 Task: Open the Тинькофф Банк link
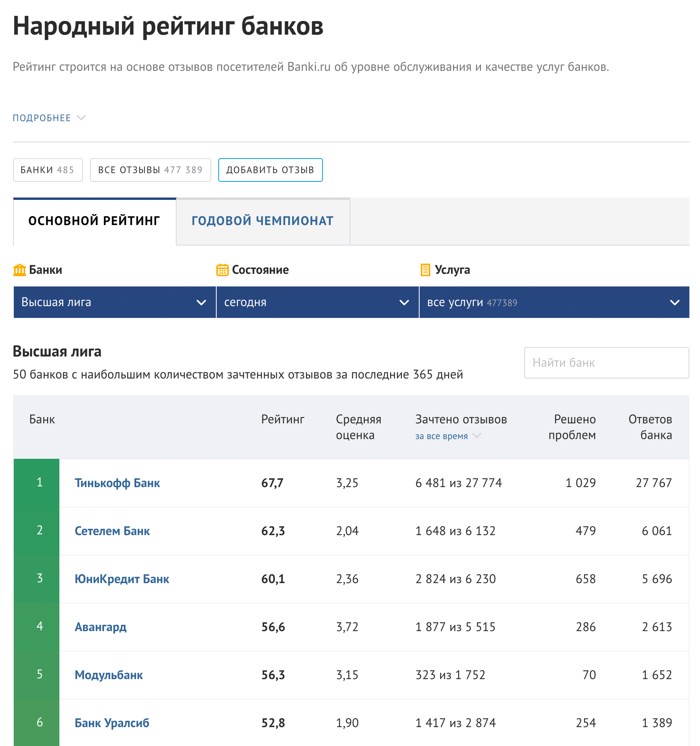click(117, 483)
